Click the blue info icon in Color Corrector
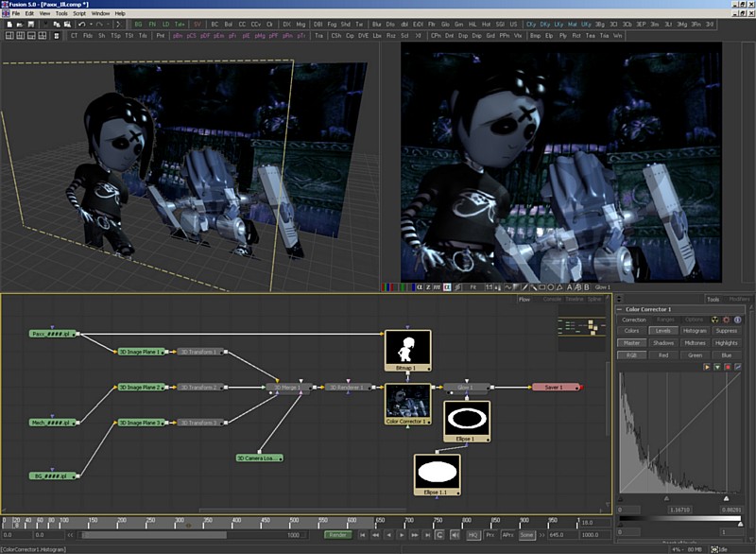 pos(738,320)
